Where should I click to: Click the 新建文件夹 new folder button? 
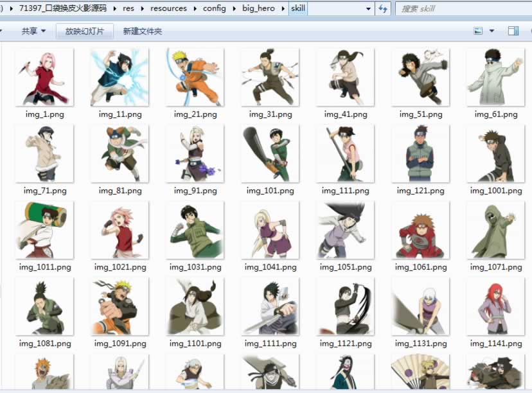click(x=143, y=31)
